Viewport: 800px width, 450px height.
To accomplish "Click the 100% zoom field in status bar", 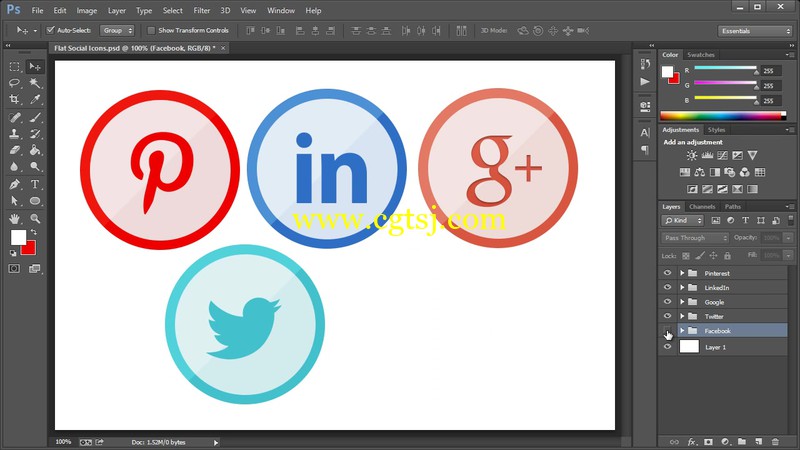I will (x=63, y=442).
